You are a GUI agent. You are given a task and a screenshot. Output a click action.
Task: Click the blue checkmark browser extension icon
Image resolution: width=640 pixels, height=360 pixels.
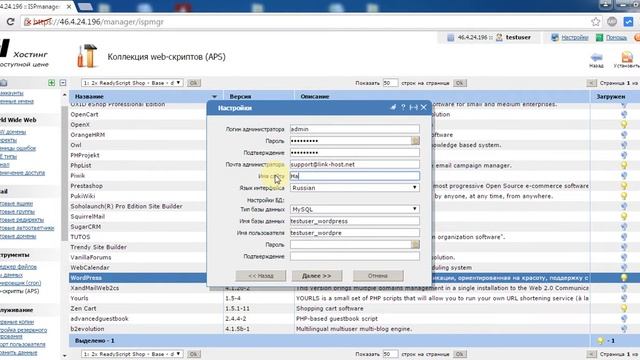pyautogui.click(x=629, y=22)
